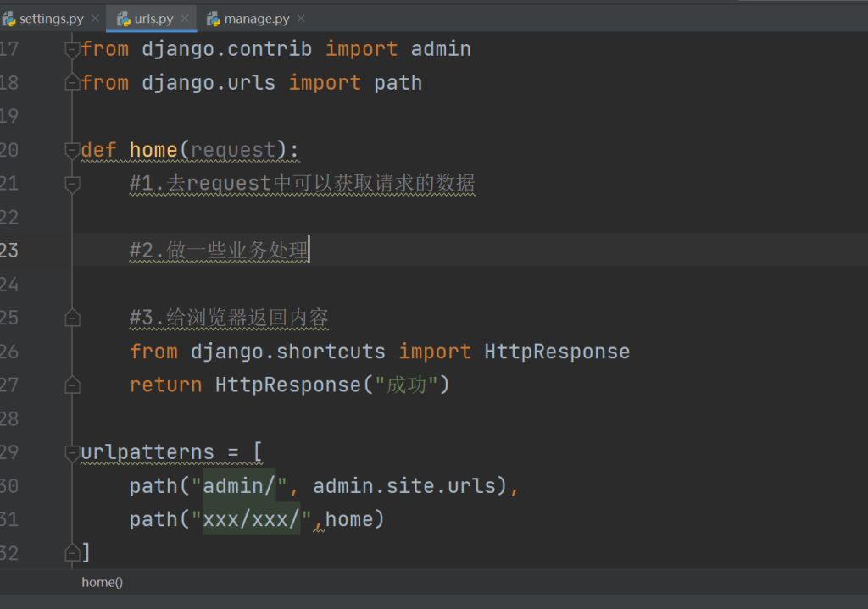This screenshot has width=868, height=609.
Task: Close the manage.py tab
Action: pos(301,19)
